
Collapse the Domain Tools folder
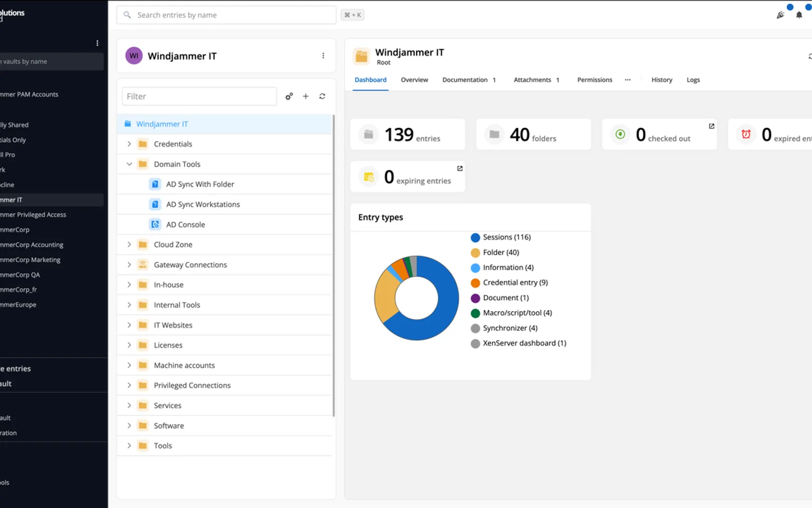129,164
